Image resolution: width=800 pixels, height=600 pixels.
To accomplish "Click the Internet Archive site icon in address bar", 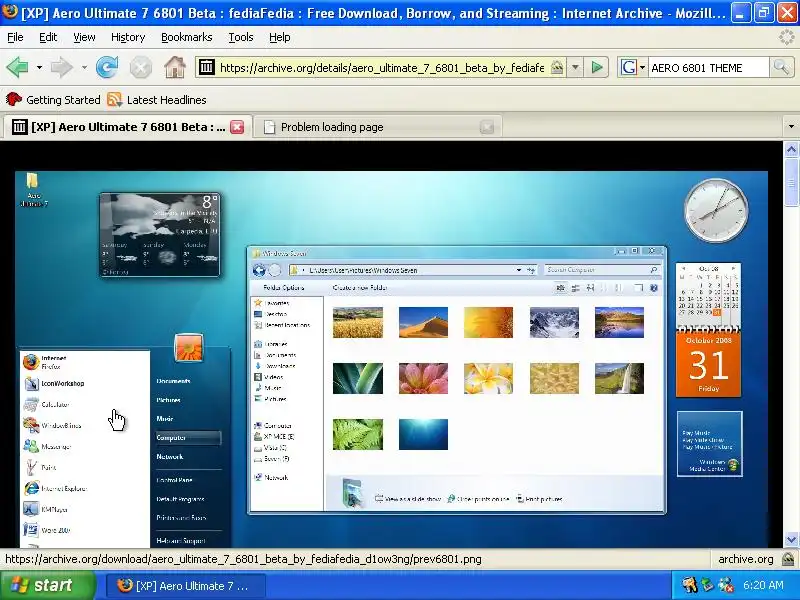I will point(207,67).
